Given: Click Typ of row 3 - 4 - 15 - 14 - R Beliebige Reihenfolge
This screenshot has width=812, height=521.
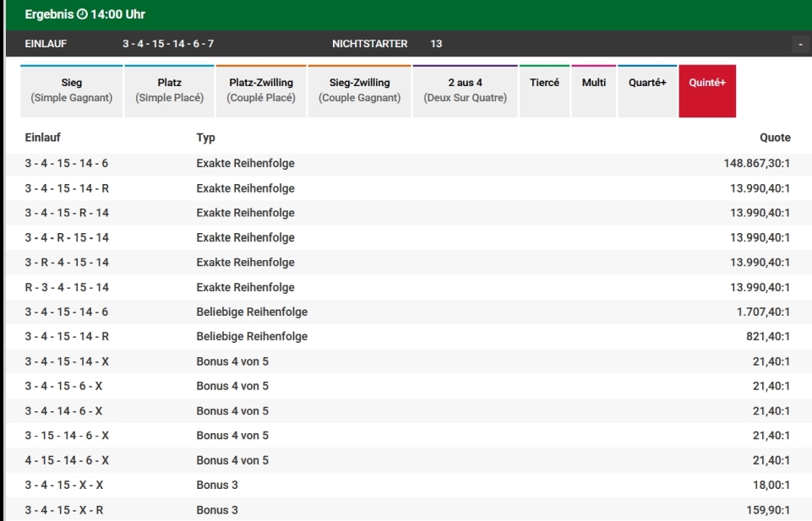Looking at the screenshot, I should pos(252,336).
